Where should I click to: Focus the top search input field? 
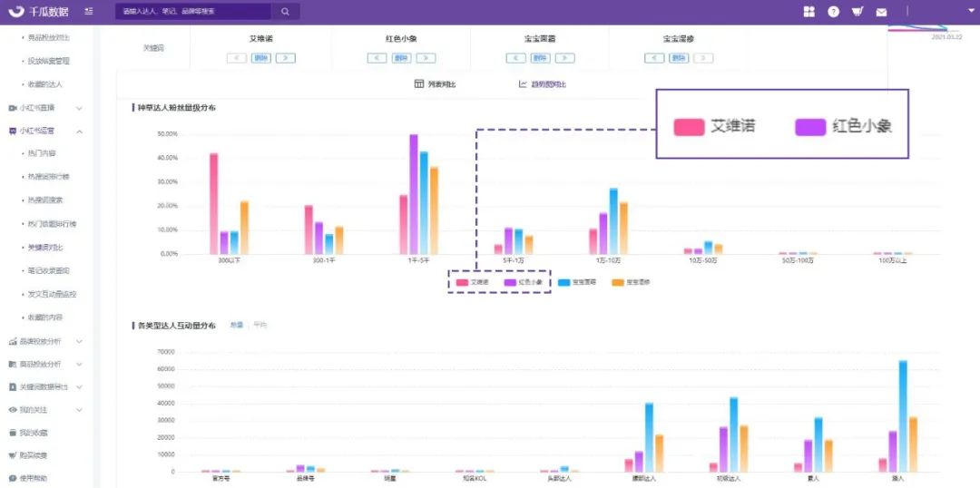(194, 12)
